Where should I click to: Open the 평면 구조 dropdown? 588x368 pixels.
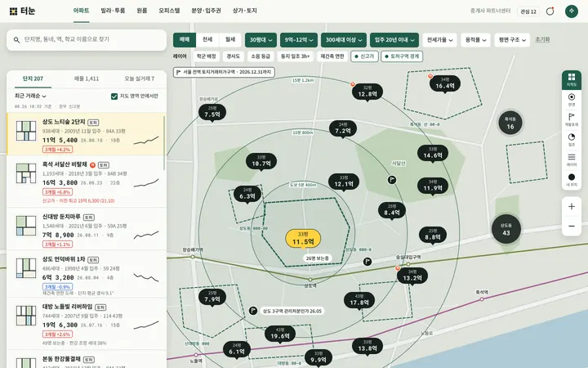pos(512,40)
